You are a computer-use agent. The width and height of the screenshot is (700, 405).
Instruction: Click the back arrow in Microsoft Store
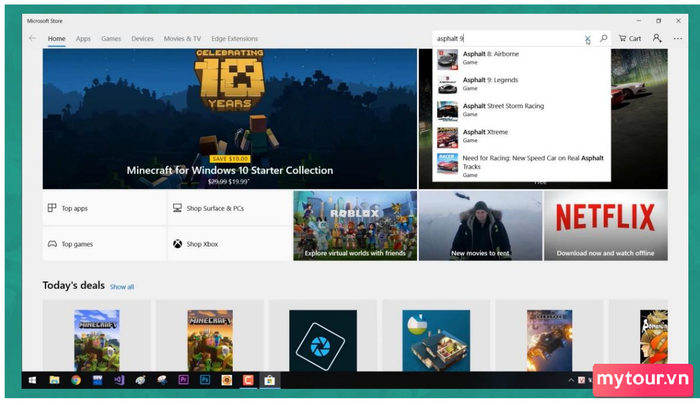tap(32, 38)
